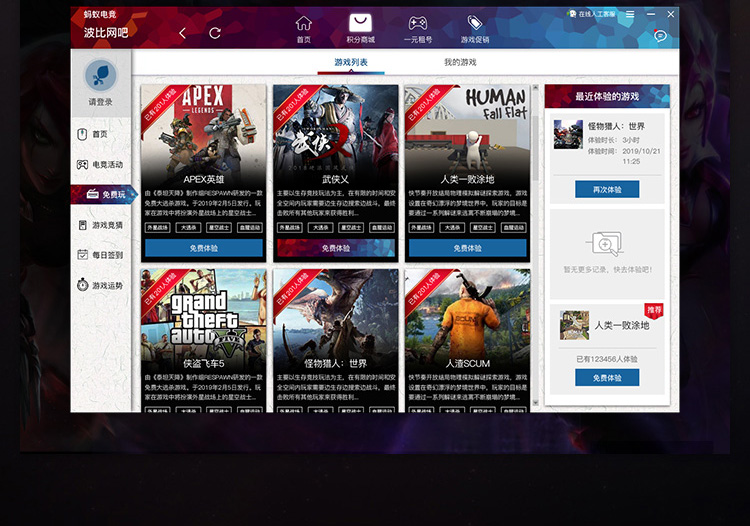The width and height of the screenshot is (750, 526).
Task: Switch to the 我的游戏 tab
Action: point(460,62)
